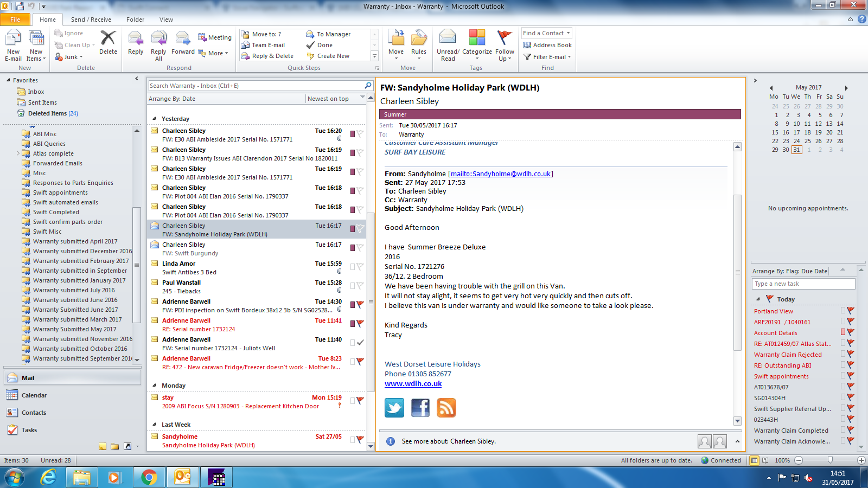This screenshot has height=488, width=868.
Task: Open Google Chrome from the taskbar
Action: click(149, 478)
